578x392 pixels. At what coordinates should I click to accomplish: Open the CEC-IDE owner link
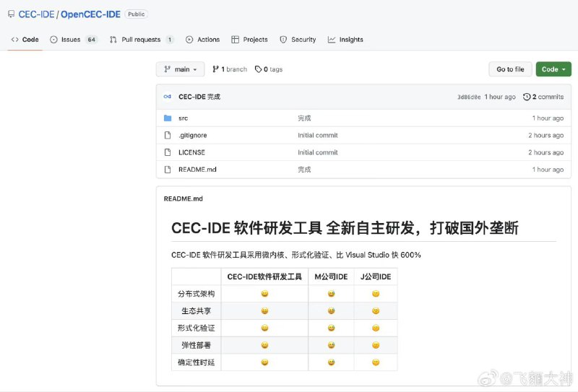click(x=37, y=14)
